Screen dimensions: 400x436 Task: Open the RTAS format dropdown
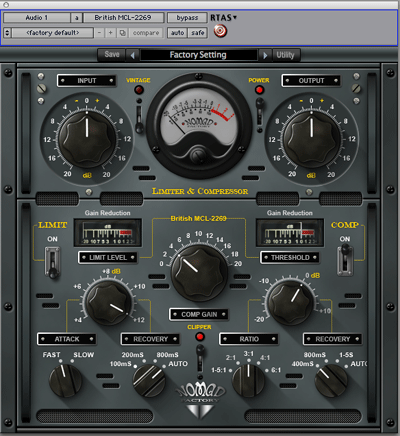(223, 18)
